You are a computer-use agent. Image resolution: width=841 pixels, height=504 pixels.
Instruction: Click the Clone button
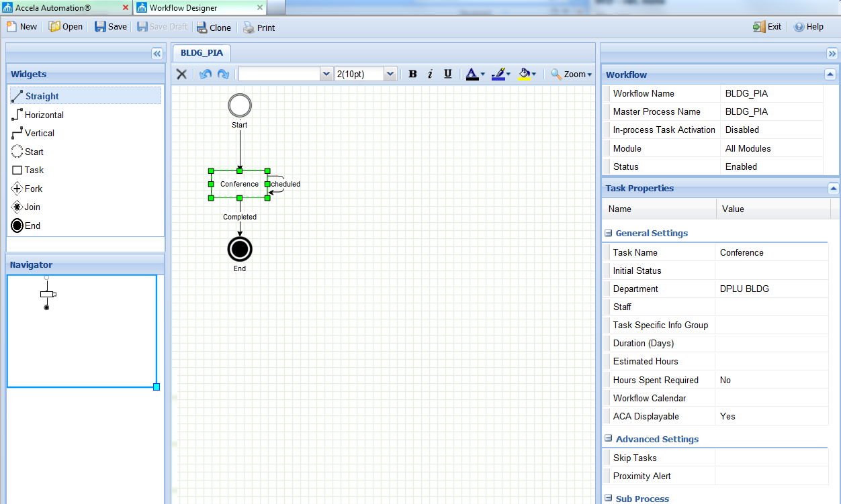[x=214, y=28]
